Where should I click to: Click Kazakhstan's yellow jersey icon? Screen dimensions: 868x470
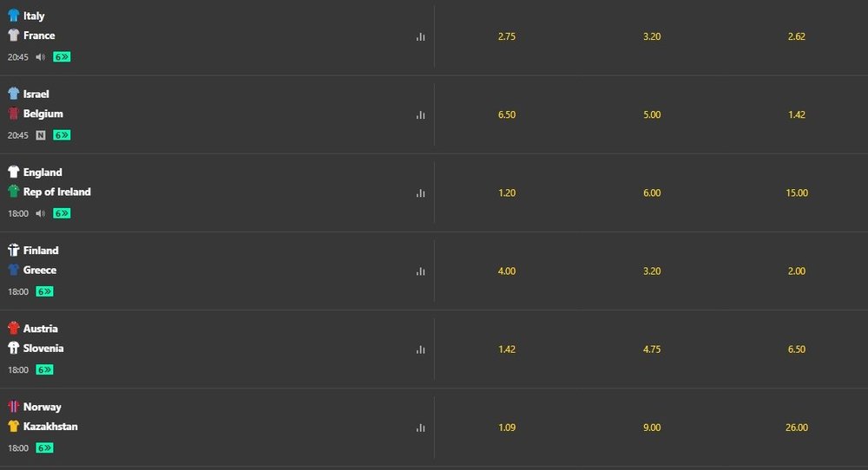coord(13,427)
